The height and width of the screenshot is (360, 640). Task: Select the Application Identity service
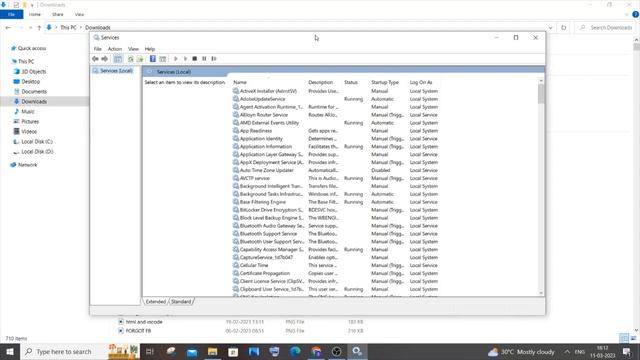click(336, 139)
